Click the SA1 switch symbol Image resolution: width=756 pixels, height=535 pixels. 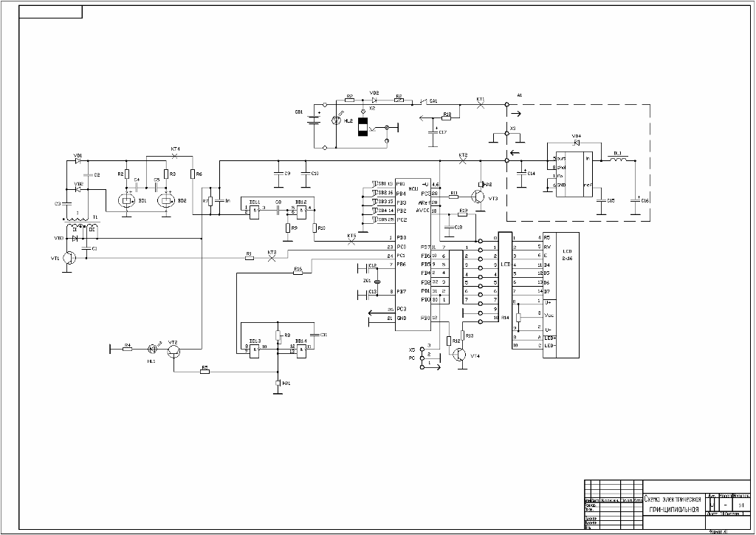pyautogui.click(x=422, y=102)
